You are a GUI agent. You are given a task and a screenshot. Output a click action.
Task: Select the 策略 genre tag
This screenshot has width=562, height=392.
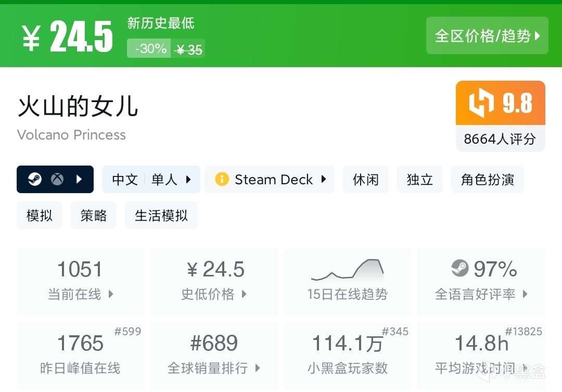94,216
